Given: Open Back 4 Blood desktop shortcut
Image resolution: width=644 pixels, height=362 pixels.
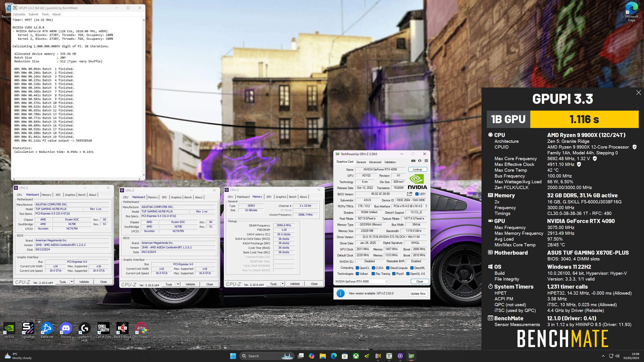Looking at the screenshot, I should (x=123, y=330).
